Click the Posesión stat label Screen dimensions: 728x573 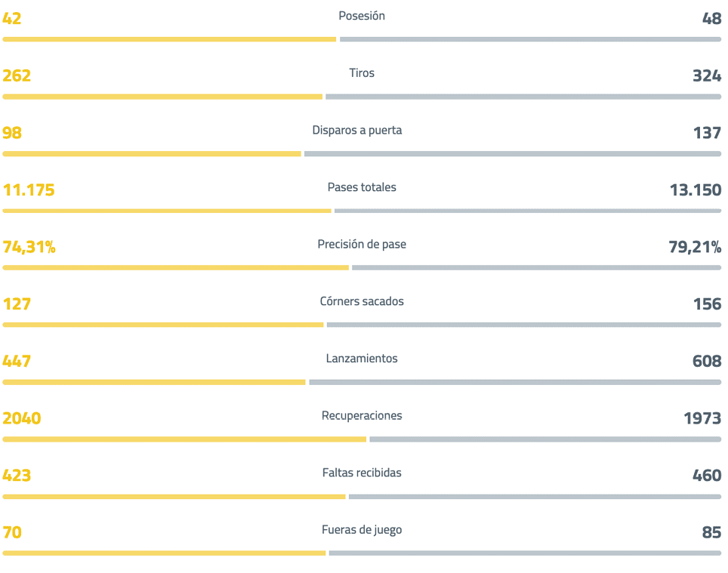[x=362, y=16]
